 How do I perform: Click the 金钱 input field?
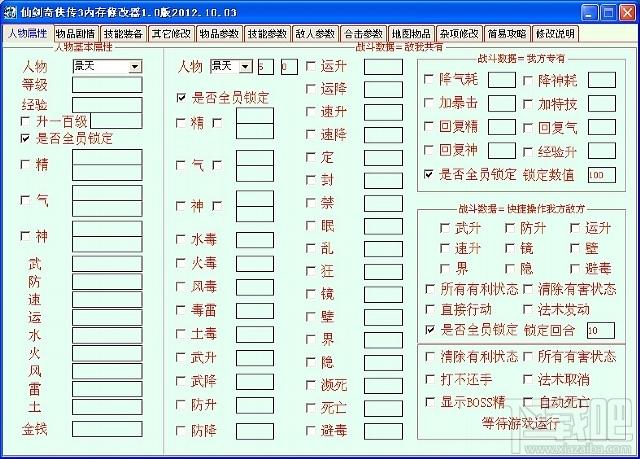point(107,429)
